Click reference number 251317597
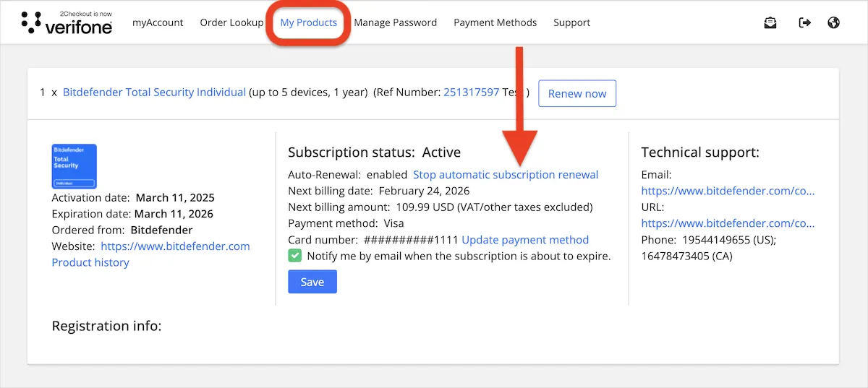Image resolution: width=868 pixels, height=388 pixels. [471, 92]
